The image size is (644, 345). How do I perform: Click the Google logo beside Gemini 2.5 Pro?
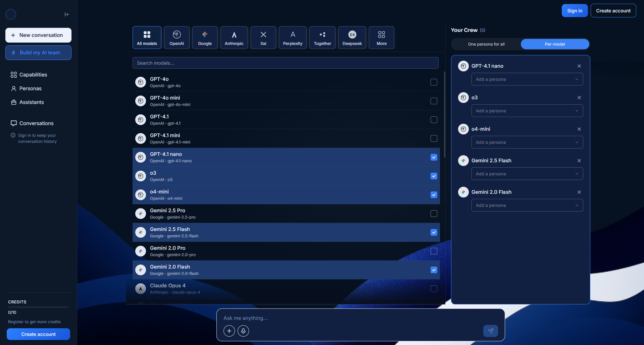click(x=141, y=214)
